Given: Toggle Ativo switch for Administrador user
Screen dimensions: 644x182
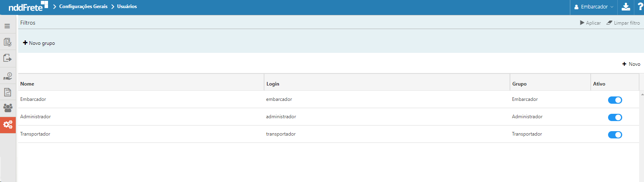Looking at the screenshot, I should pyautogui.click(x=615, y=117).
